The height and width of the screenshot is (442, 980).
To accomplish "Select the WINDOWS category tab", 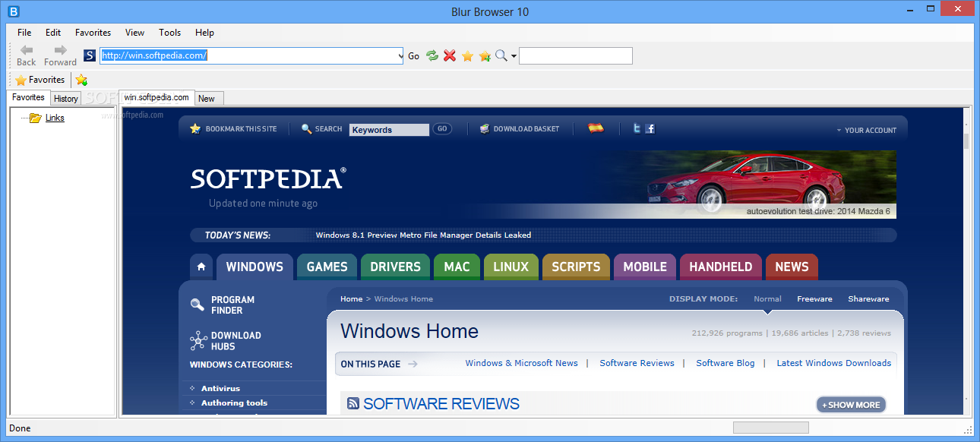I will 254,267.
